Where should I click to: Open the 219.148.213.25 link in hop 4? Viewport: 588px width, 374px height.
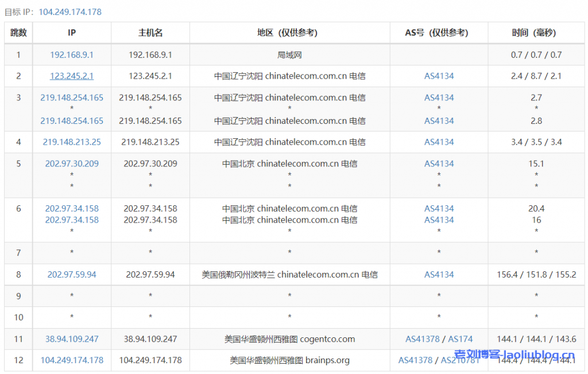point(71,142)
